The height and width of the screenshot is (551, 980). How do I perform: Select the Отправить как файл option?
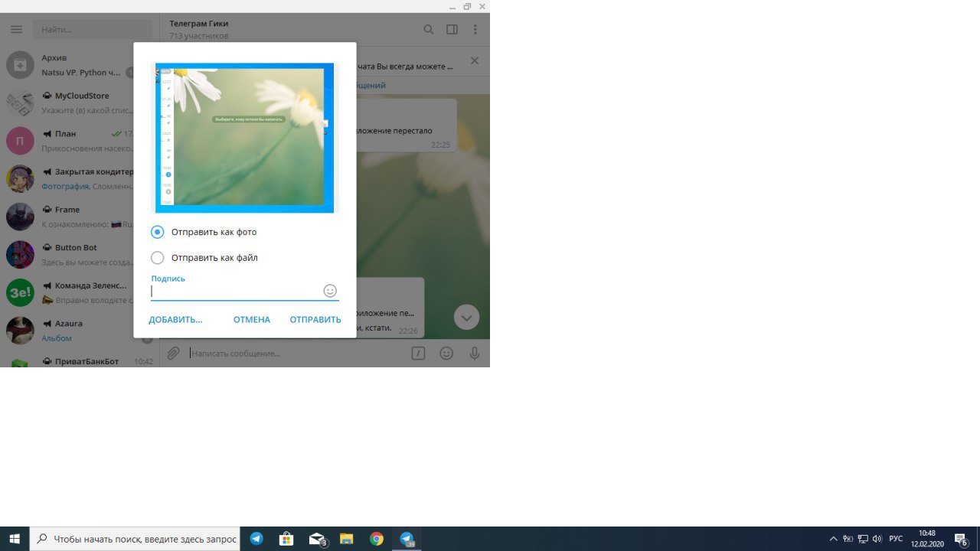204,258
